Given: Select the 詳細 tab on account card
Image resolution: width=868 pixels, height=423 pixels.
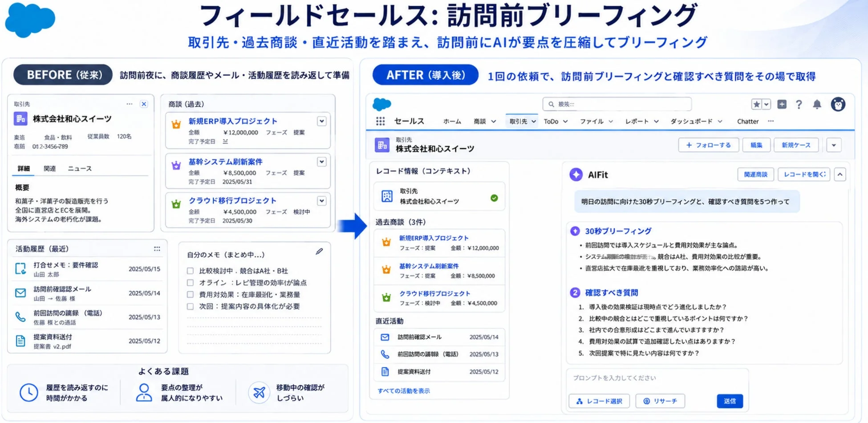Looking at the screenshot, I should coord(24,168).
